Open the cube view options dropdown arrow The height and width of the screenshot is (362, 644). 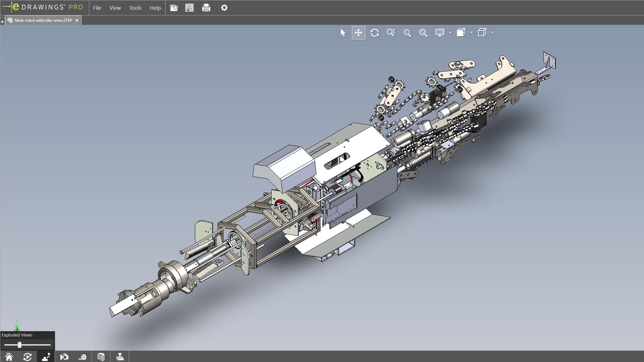click(492, 33)
